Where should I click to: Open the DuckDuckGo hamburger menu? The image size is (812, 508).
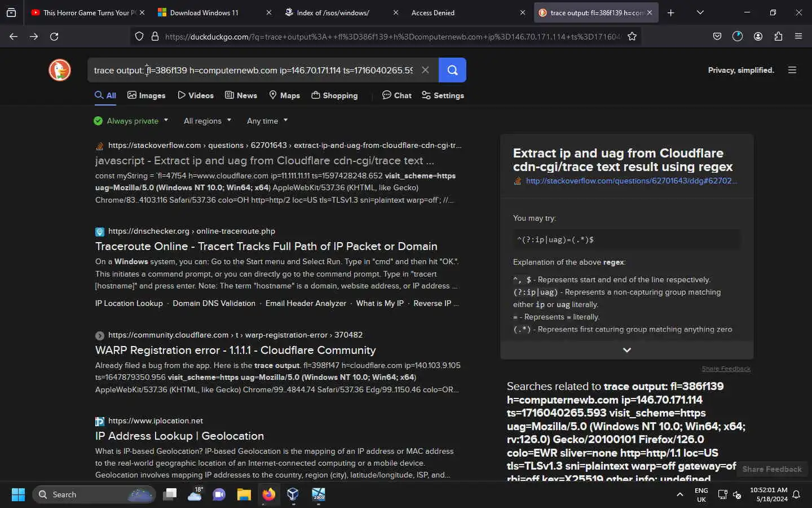pos(792,70)
